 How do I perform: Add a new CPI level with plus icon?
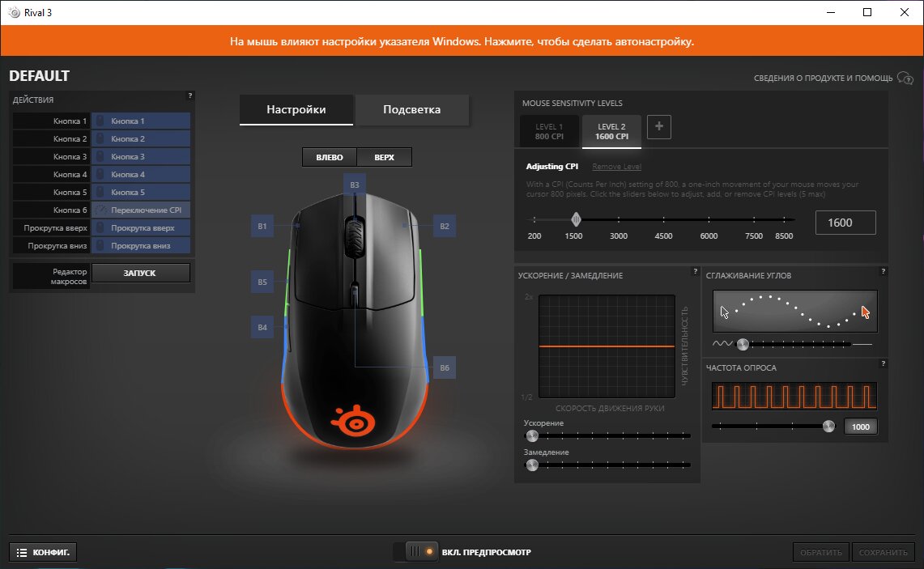click(x=659, y=126)
